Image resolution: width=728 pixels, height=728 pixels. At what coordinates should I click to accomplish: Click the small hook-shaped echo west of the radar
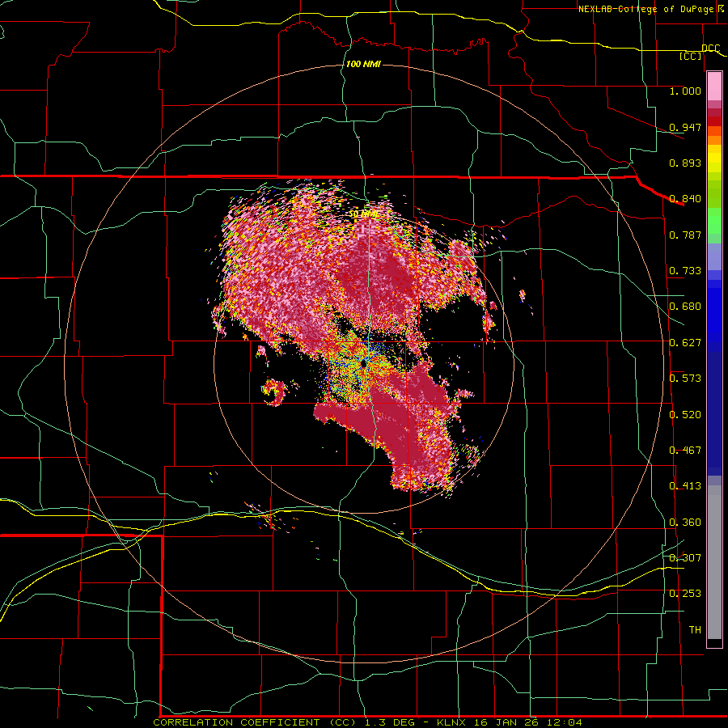pos(273,392)
